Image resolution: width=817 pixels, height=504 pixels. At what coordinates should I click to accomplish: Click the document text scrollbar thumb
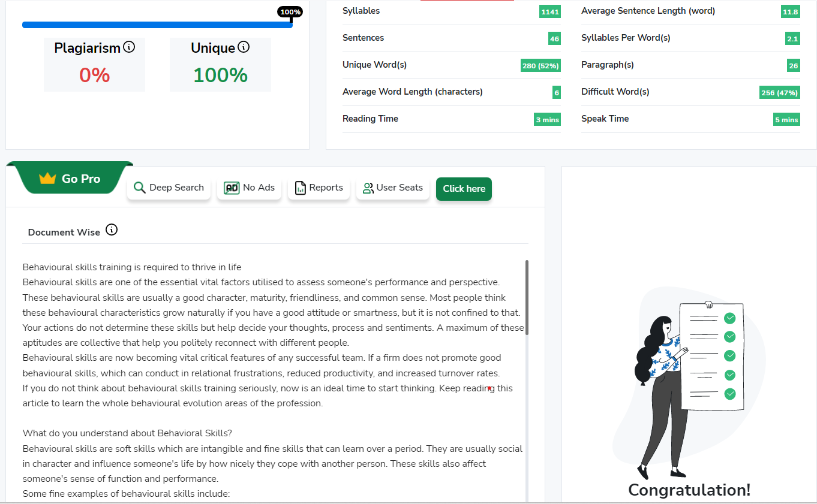coord(527,297)
